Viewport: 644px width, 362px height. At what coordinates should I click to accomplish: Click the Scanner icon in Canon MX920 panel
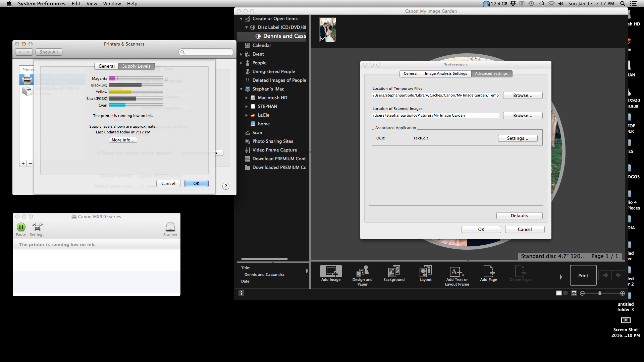pos(170,227)
